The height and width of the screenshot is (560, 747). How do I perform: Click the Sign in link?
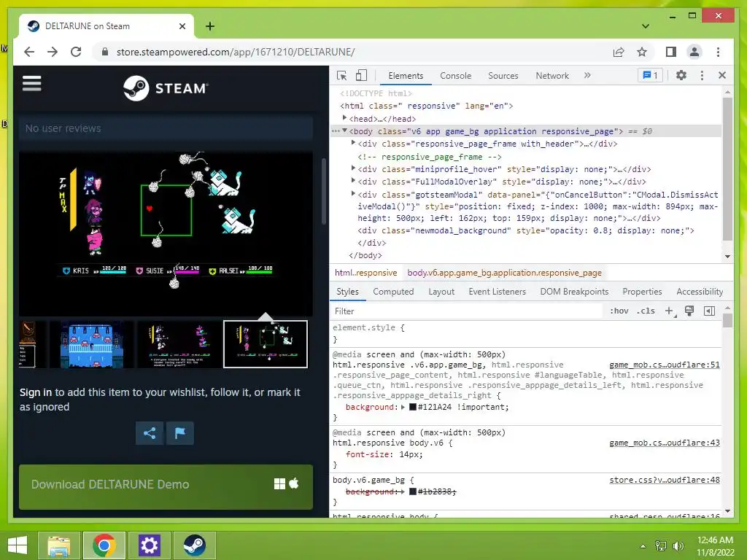36,392
